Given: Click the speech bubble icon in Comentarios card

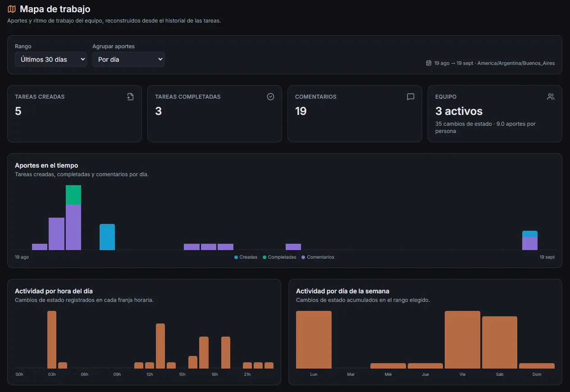Looking at the screenshot, I should click(x=410, y=96).
